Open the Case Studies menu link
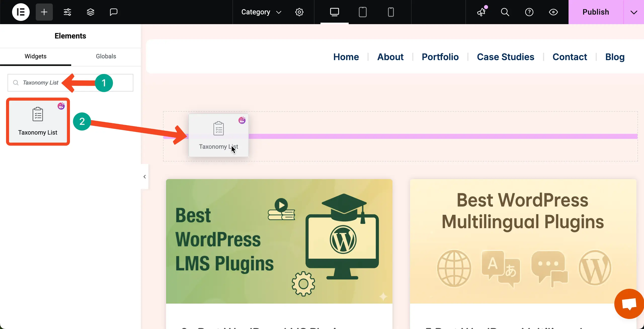Viewport: 644px width, 329px height. pos(506,57)
